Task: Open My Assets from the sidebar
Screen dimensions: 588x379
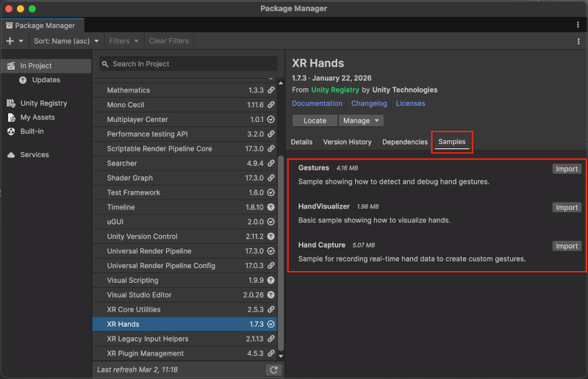Action: click(11, 118)
